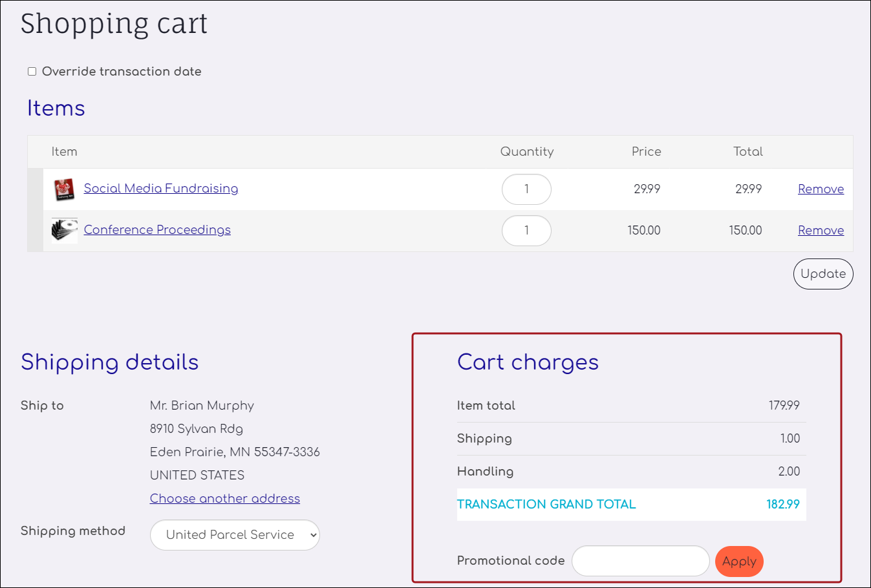This screenshot has height=588, width=871.
Task: Select Eden Prairie, MN 55347-3336 text
Action: pos(235,452)
